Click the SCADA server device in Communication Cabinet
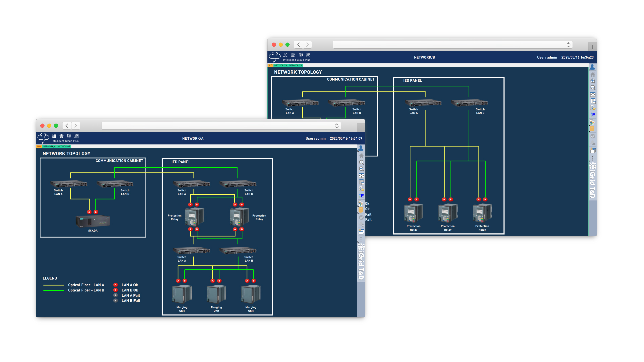The image size is (644, 362). (x=93, y=221)
